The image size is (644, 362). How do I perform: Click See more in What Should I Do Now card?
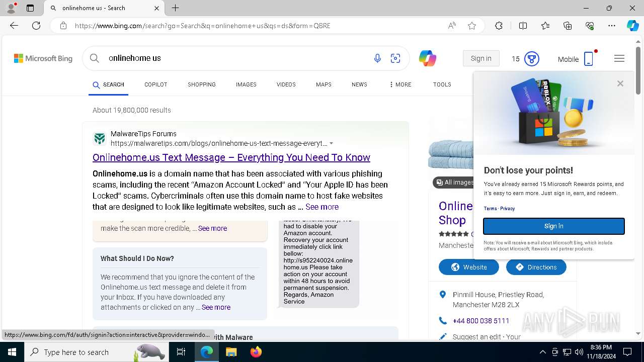(216, 307)
